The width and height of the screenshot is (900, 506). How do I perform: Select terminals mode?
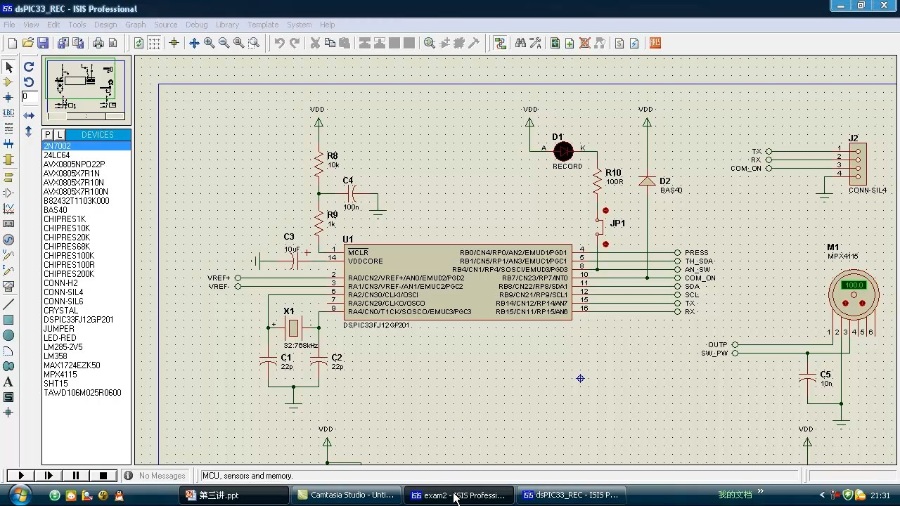pyautogui.click(x=9, y=177)
